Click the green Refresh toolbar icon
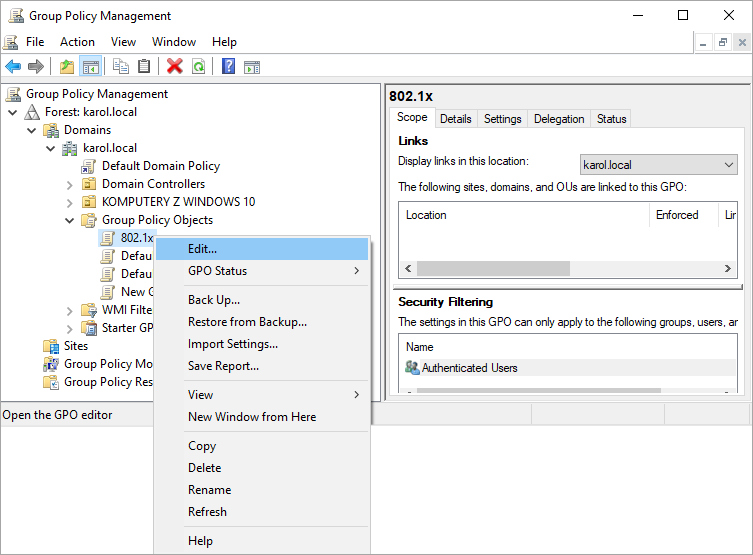Image resolution: width=753 pixels, height=555 pixels. tap(198, 67)
